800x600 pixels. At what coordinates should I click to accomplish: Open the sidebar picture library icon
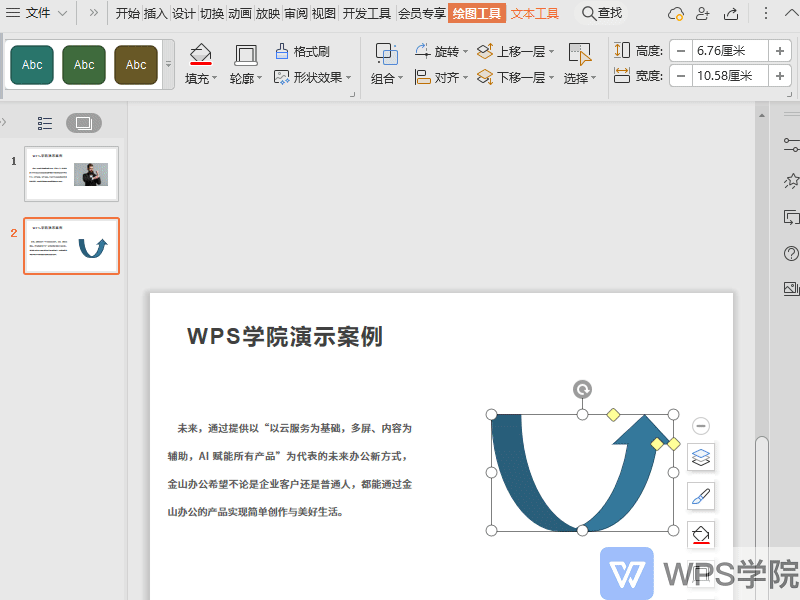tap(791, 288)
